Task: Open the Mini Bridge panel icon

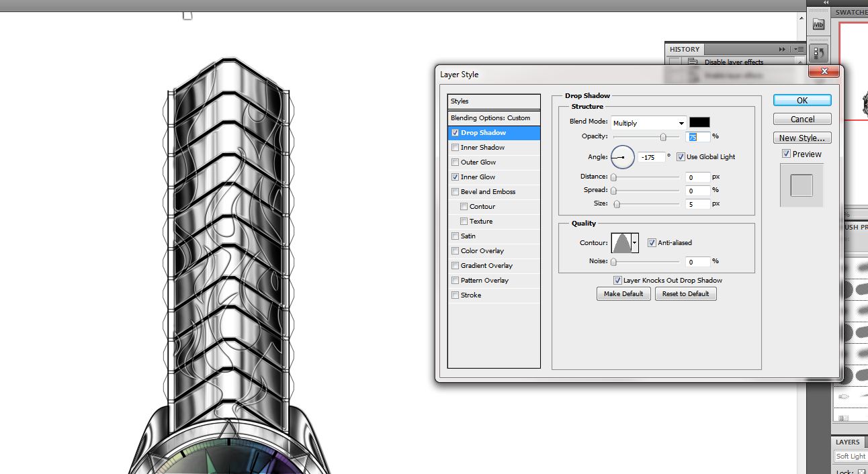Action: point(818,25)
